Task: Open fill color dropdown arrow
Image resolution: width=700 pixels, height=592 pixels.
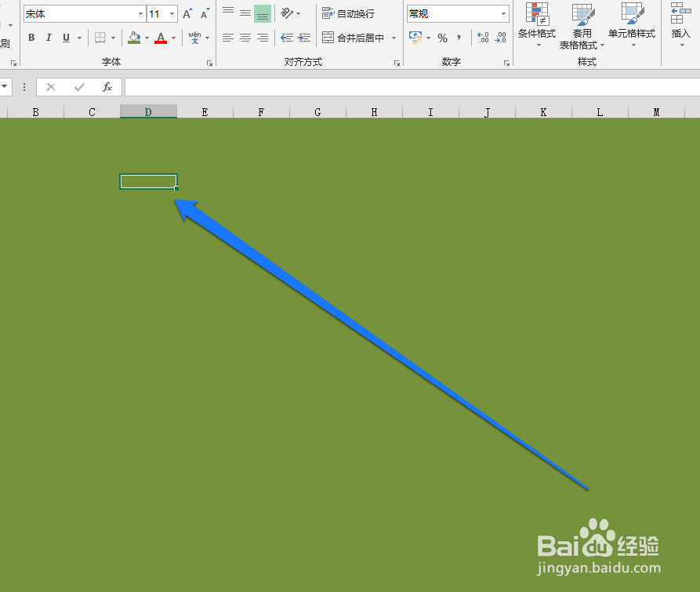Action: 147,38
